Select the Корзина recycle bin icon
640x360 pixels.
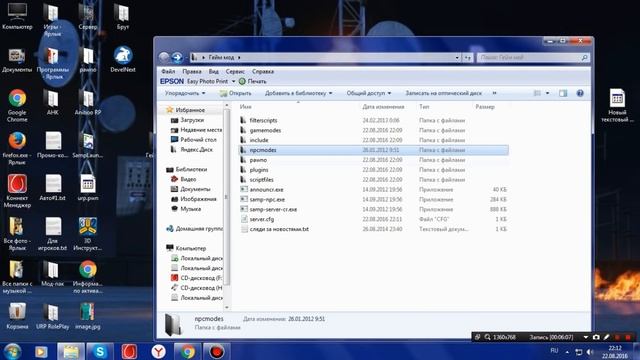17,316
